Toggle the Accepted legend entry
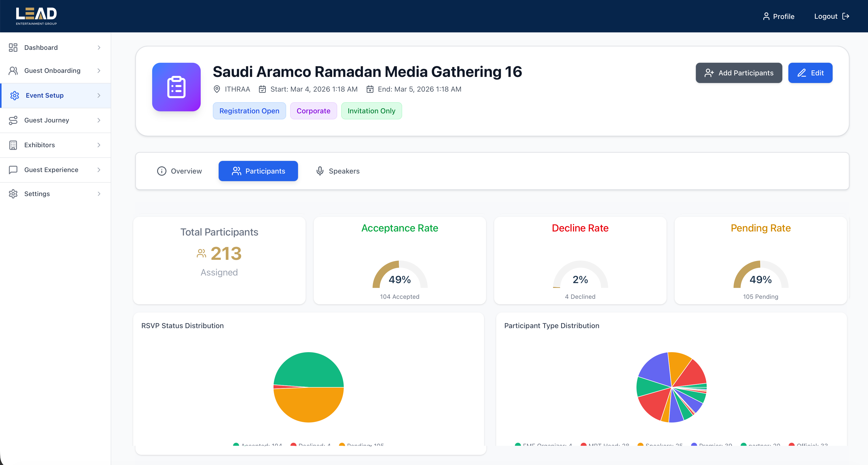The image size is (868, 465). click(257, 445)
